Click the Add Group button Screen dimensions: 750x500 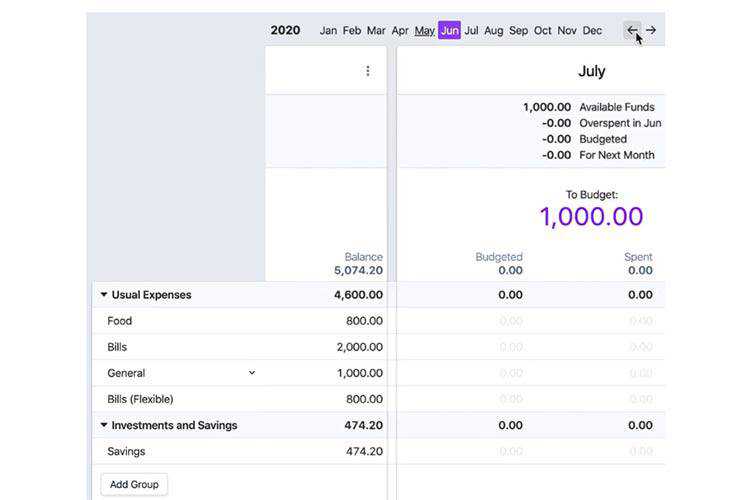(x=134, y=484)
